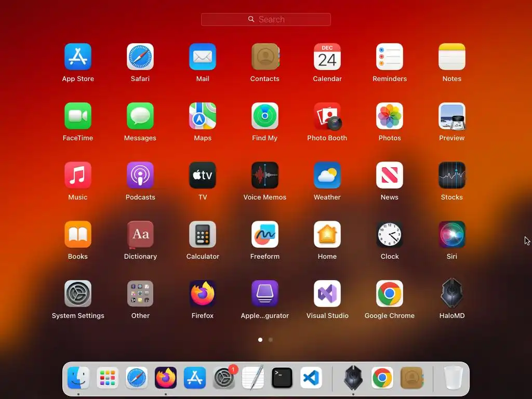Open Firefox from the Dock

coord(166,378)
